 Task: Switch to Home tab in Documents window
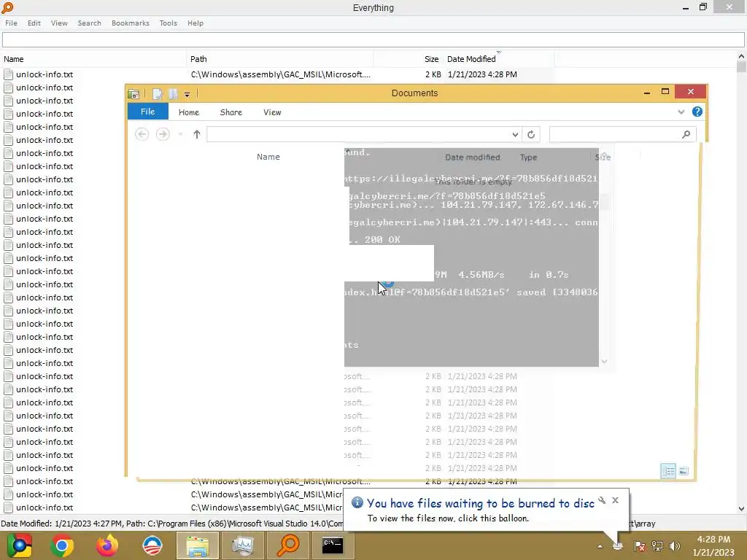tap(189, 112)
